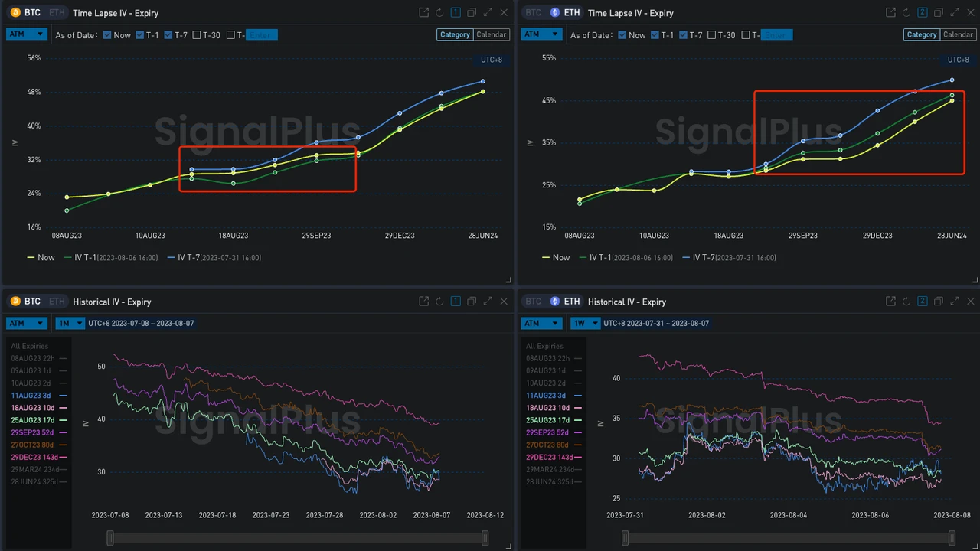Click group link badge 1 in BTC Historical IV panel
This screenshot has height=551, width=980.
point(456,302)
